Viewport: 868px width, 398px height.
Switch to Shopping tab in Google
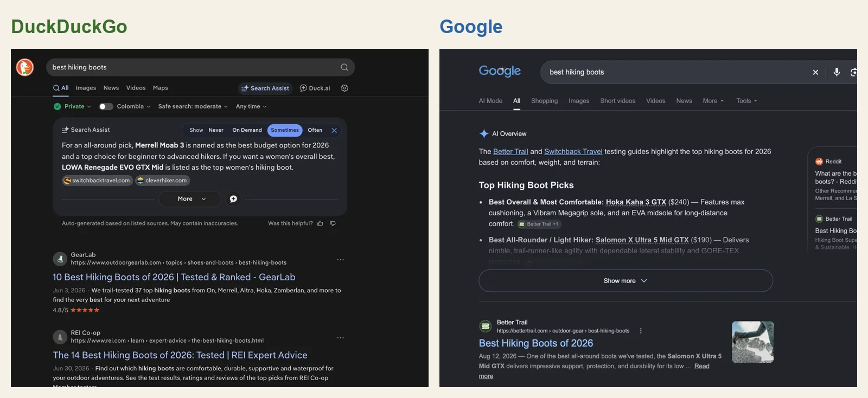click(x=544, y=101)
